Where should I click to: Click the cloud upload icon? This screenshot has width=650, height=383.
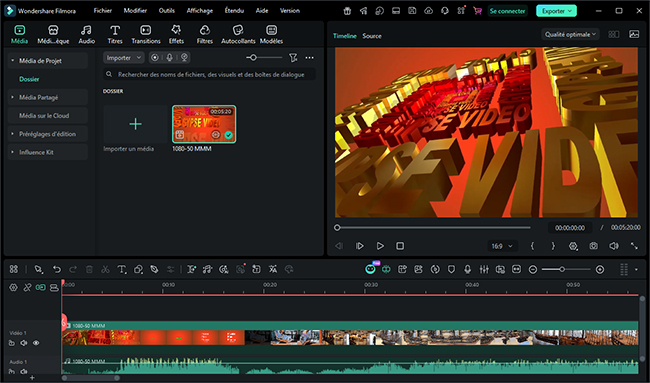tap(429, 11)
